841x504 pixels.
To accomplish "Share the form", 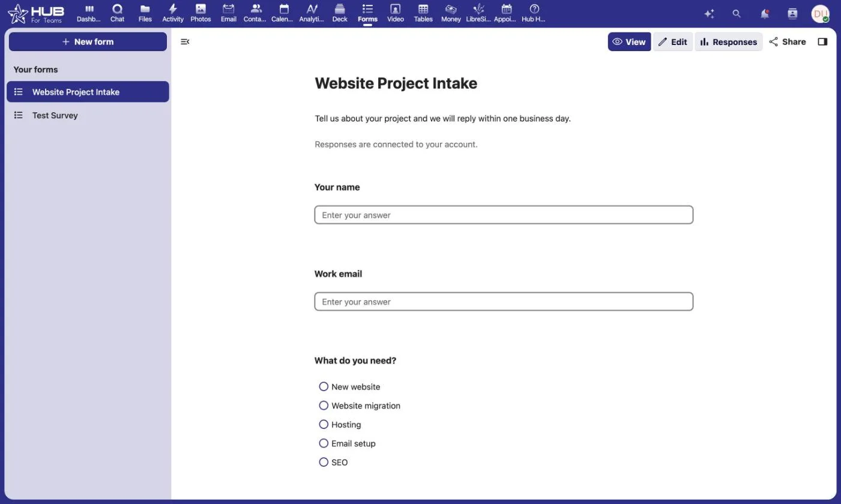I will point(788,41).
